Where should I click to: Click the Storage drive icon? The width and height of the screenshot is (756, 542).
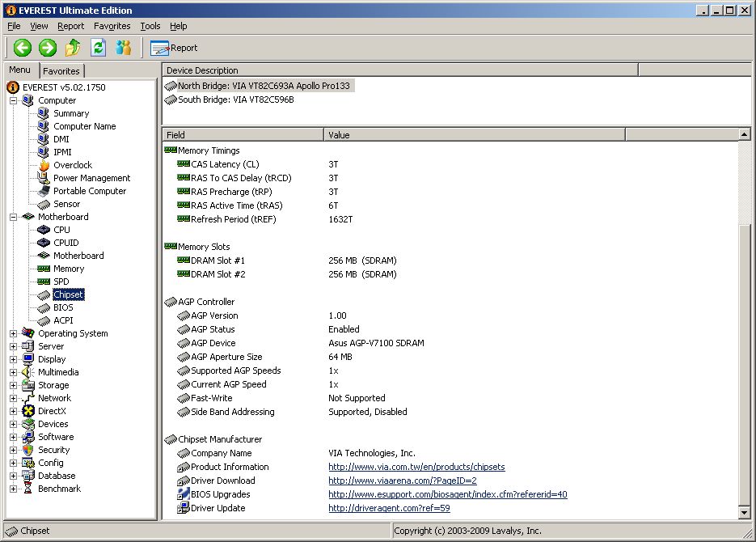(x=28, y=385)
